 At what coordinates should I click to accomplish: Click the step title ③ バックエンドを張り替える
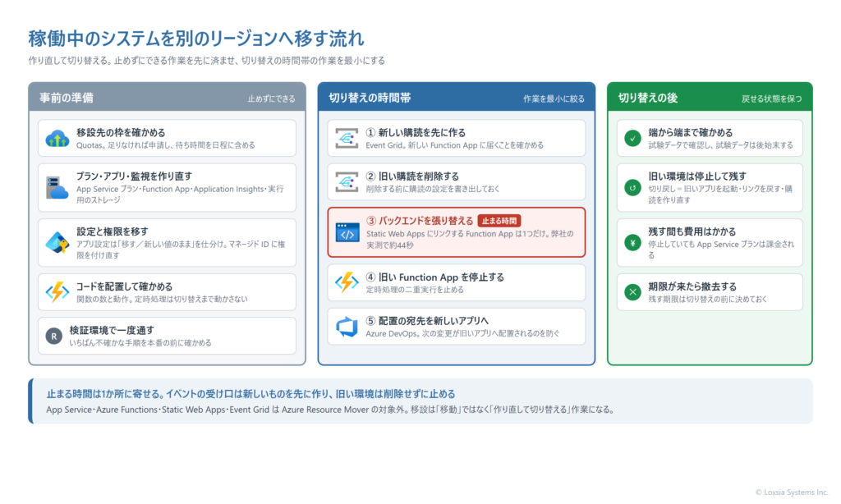(420, 221)
